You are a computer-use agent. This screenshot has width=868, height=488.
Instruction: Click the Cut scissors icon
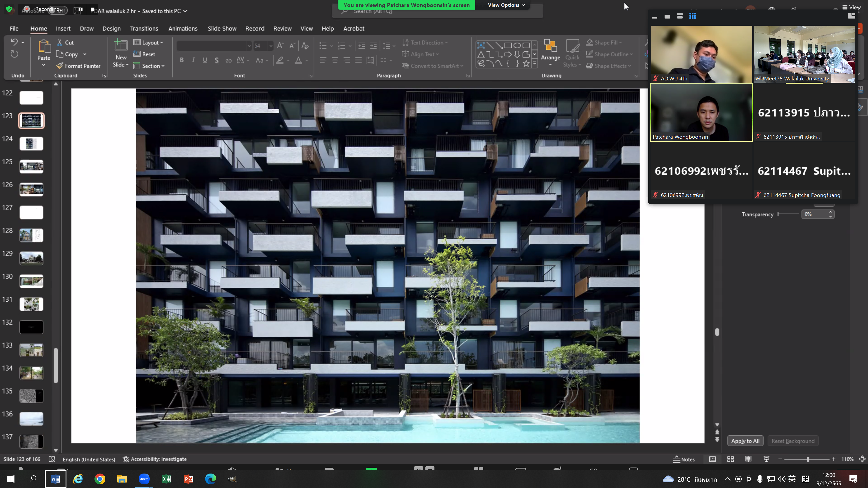(60, 42)
